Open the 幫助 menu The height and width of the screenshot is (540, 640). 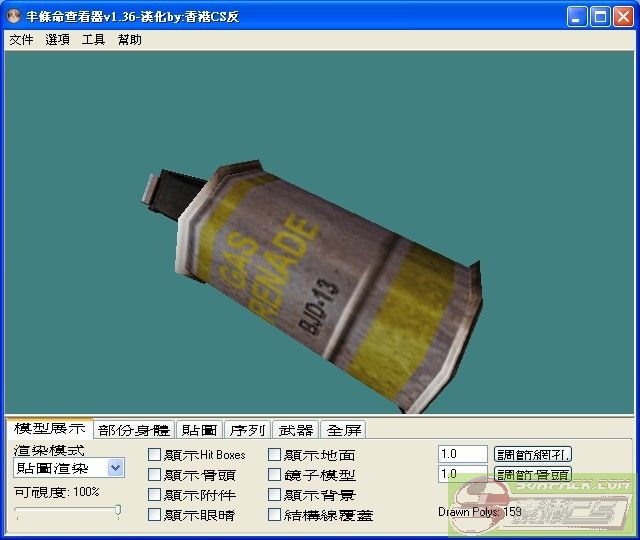coord(130,40)
